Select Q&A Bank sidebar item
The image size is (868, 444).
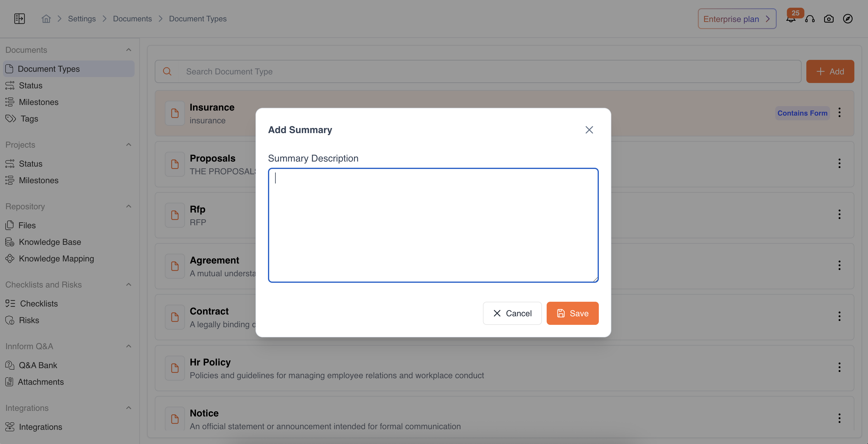coord(38,365)
